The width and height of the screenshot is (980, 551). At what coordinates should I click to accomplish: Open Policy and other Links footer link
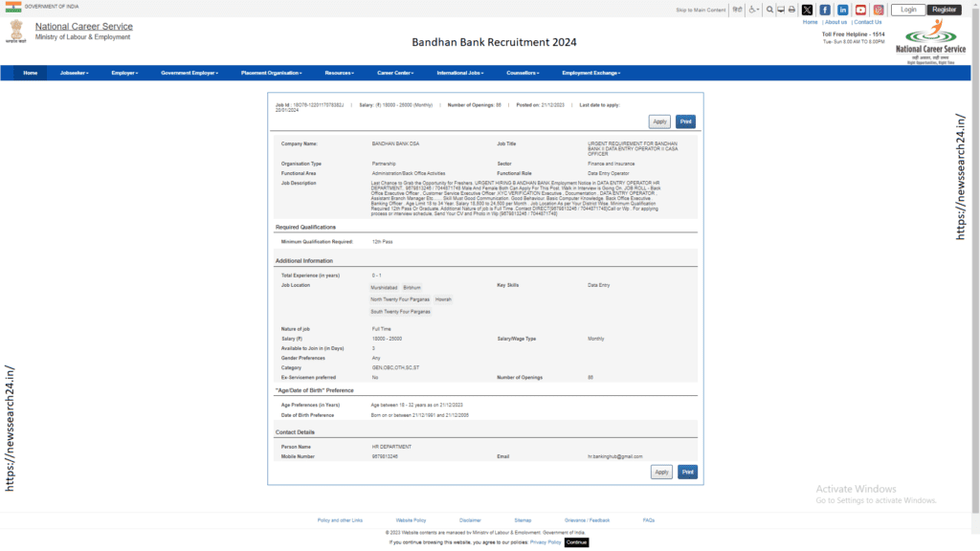click(340, 520)
